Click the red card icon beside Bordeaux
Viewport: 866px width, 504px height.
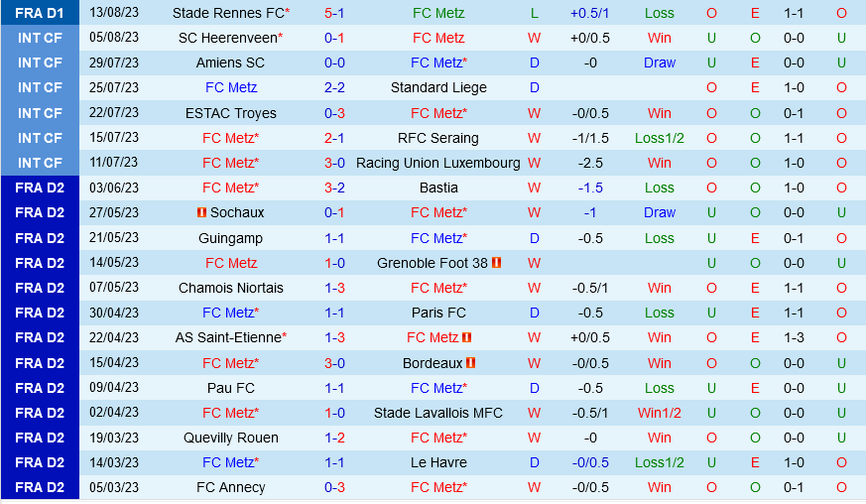[x=471, y=363]
